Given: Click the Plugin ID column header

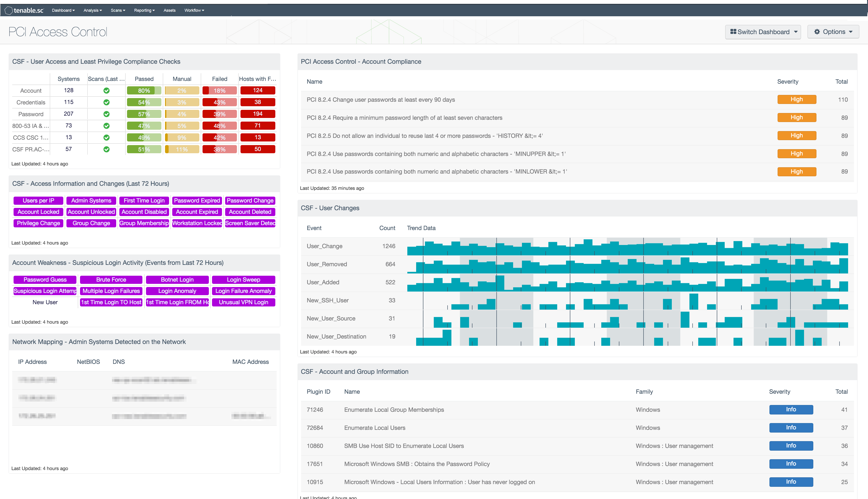Looking at the screenshot, I should point(318,392).
